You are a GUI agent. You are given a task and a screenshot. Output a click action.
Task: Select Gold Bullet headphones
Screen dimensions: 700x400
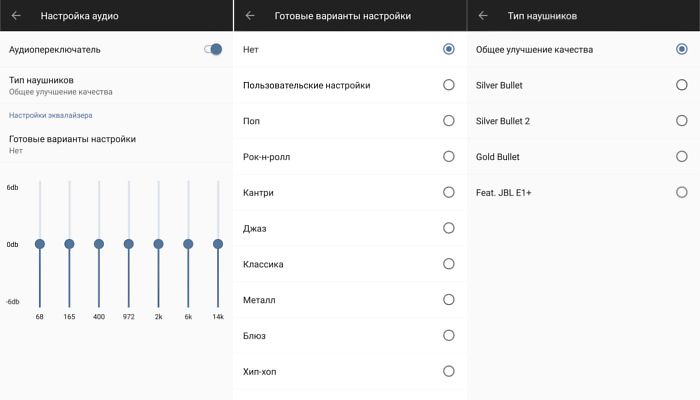click(681, 157)
